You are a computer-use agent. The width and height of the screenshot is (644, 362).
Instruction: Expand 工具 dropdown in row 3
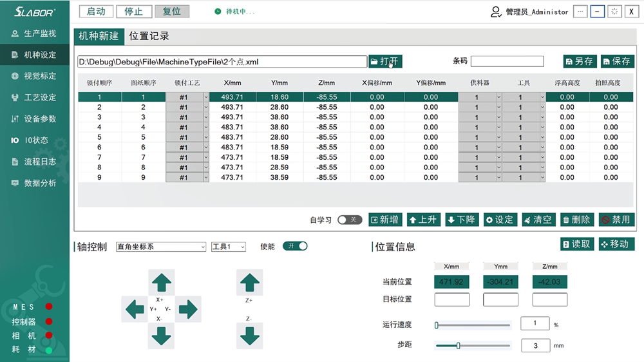[542, 117]
